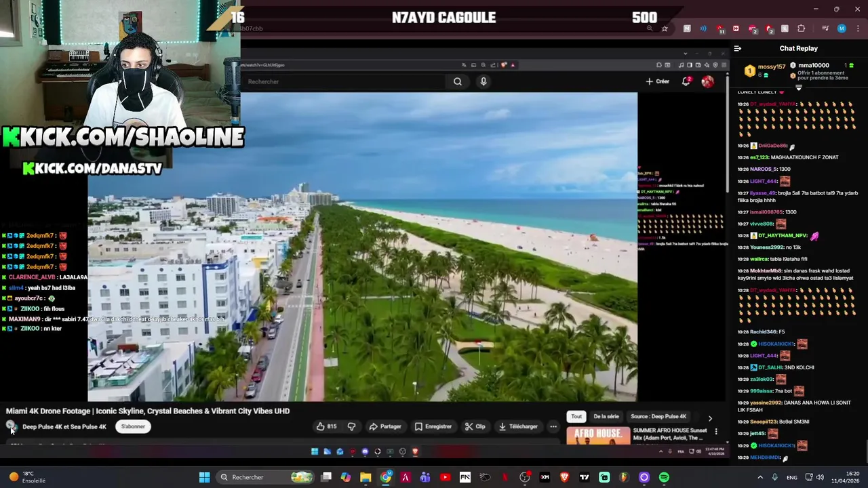Image resolution: width=868 pixels, height=488 pixels.
Task: Open YouTube notifications bell
Action: 686,81
